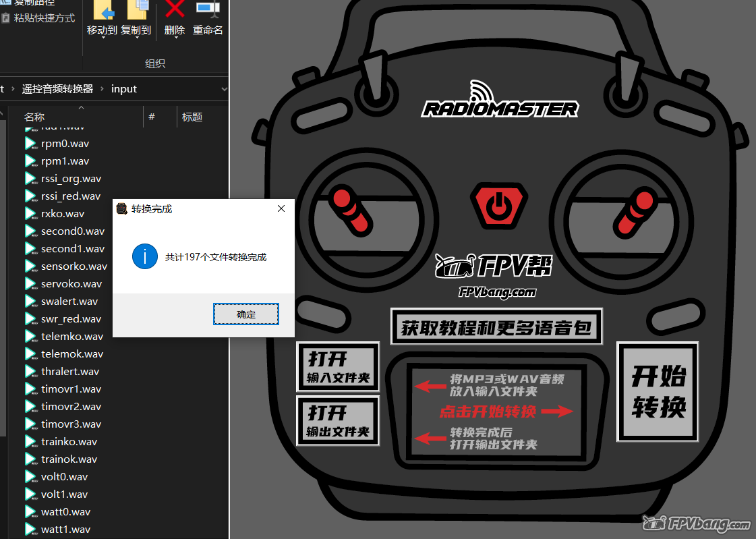The width and height of the screenshot is (756, 539).
Task: Click the media icon of sensorko.wav
Action: tap(31, 266)
